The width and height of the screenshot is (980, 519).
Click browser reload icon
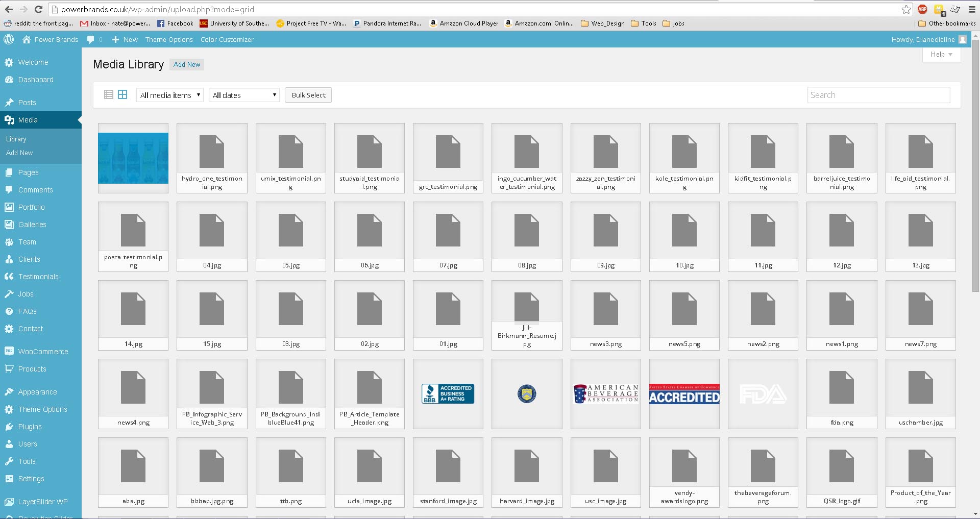click(x=38, y=9)
